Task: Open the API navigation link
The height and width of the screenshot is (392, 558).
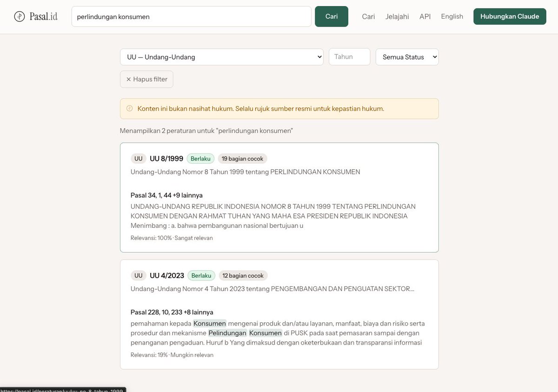Action: [425, 16]
